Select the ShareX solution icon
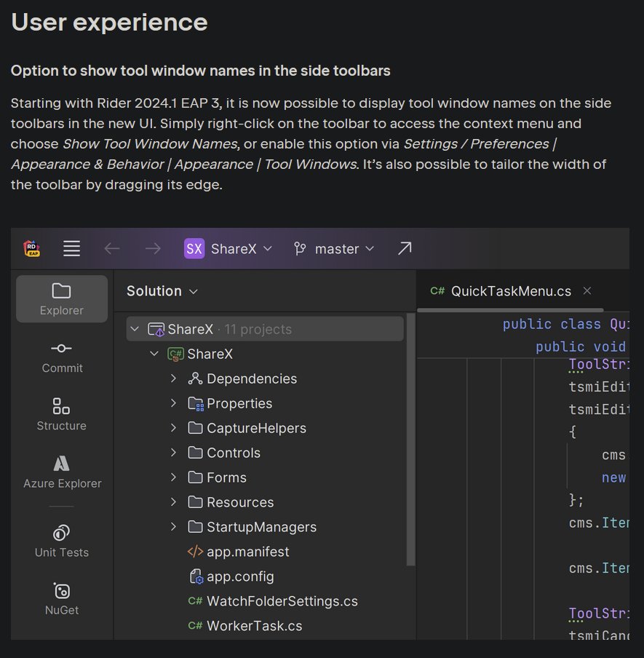Screen dimensions: 644x658 (x=156, y=330)
